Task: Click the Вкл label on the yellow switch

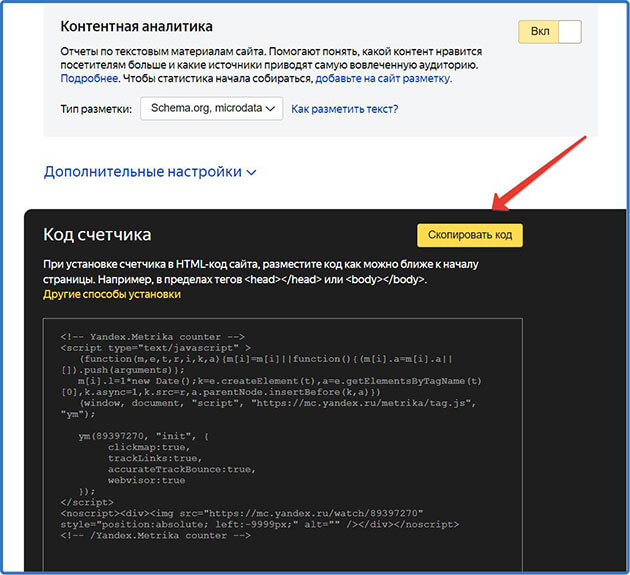Action: tap(540, 31)
